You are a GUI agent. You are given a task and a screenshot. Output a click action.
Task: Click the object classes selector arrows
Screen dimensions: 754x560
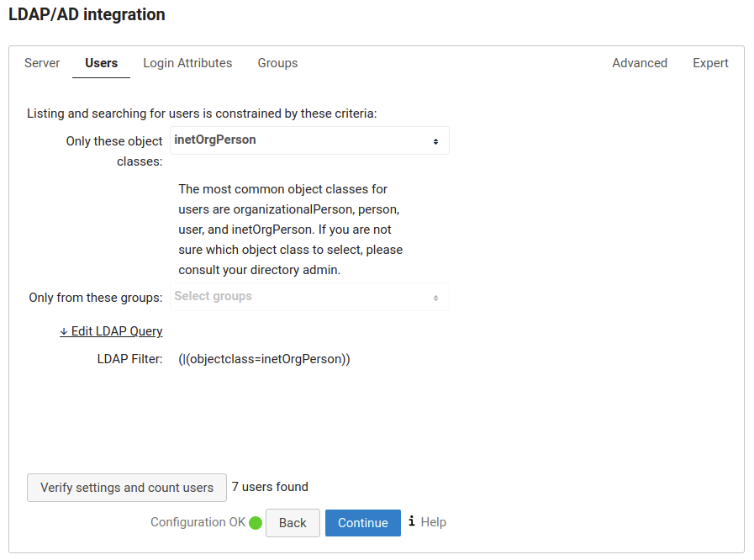point(435,141)
